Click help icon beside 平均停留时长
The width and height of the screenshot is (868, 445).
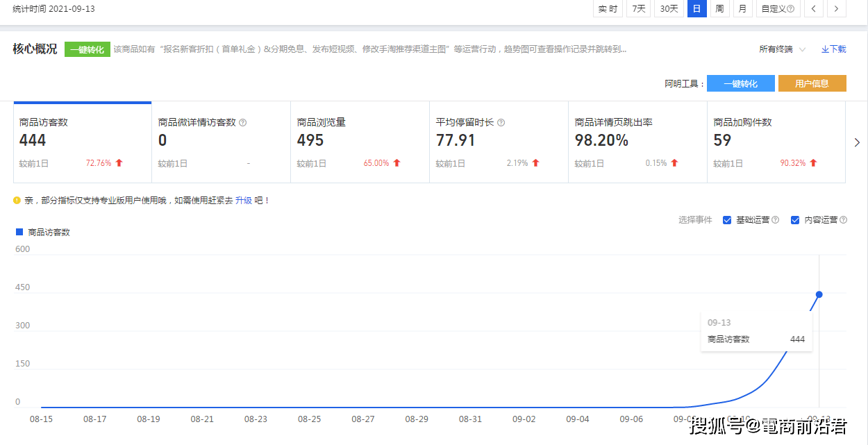(x=501, y=122)
